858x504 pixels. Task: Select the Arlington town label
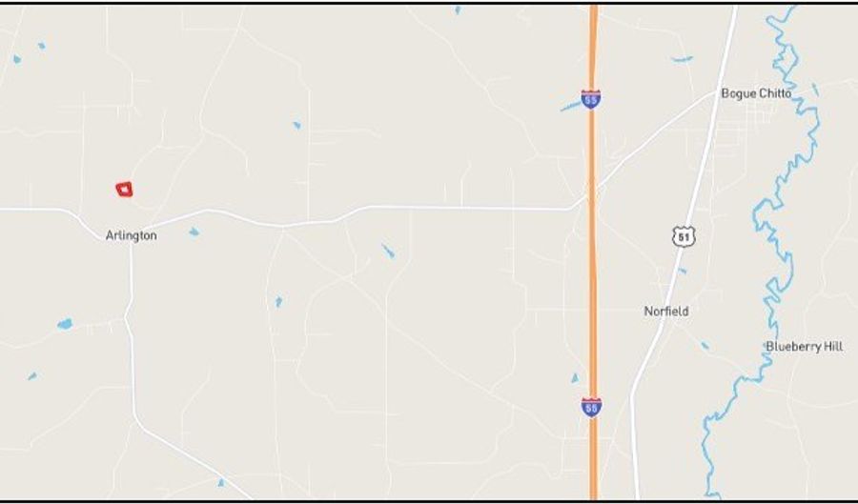point(132,235)
